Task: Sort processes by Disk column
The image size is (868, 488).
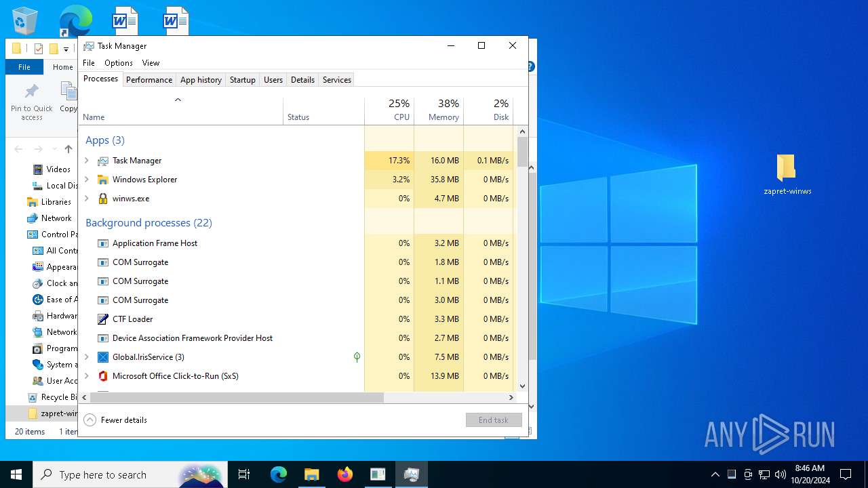Action: (488, 111)
